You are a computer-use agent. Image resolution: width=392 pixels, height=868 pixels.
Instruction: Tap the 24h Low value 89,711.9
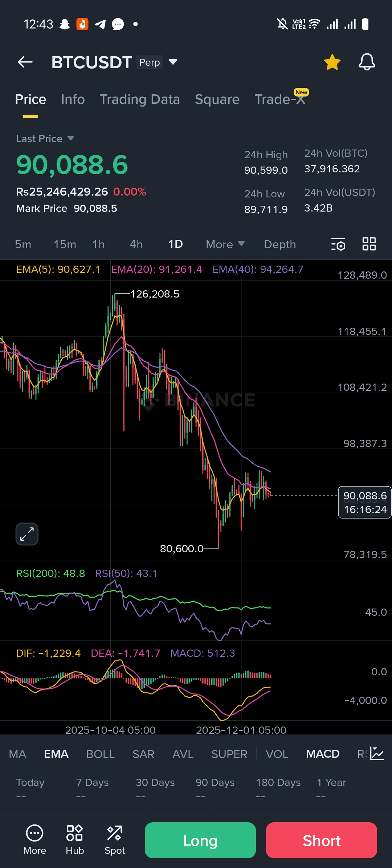(266, 209)
